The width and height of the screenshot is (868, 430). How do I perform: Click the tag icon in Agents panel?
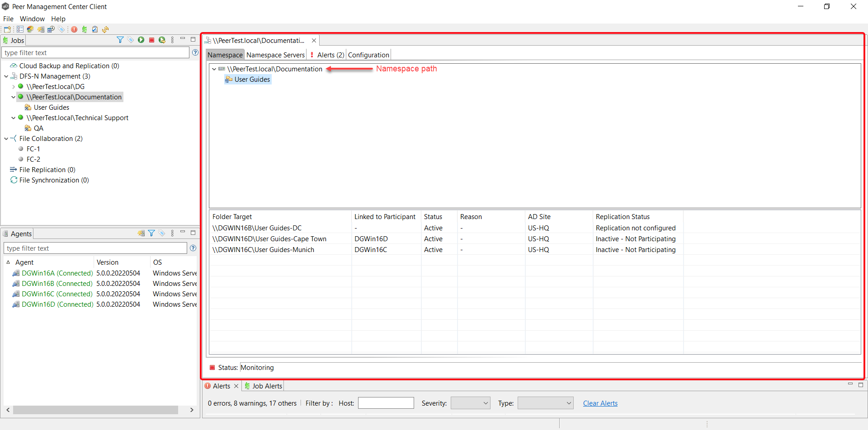(x=162, y=233)
